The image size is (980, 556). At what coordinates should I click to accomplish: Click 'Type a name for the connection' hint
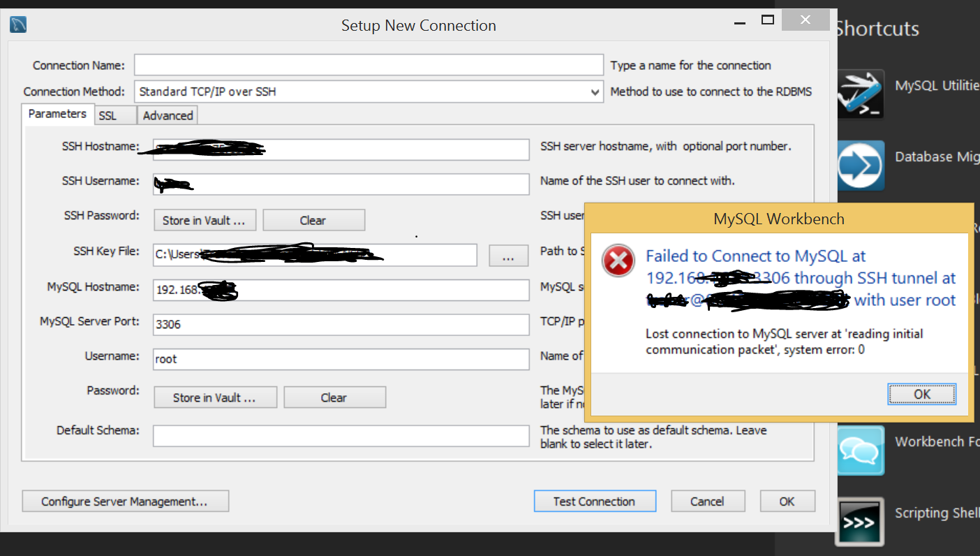(x=690, y=66)
